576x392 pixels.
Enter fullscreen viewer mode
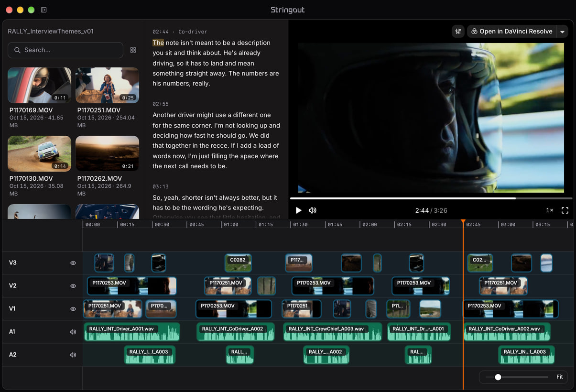coord(565,210)
